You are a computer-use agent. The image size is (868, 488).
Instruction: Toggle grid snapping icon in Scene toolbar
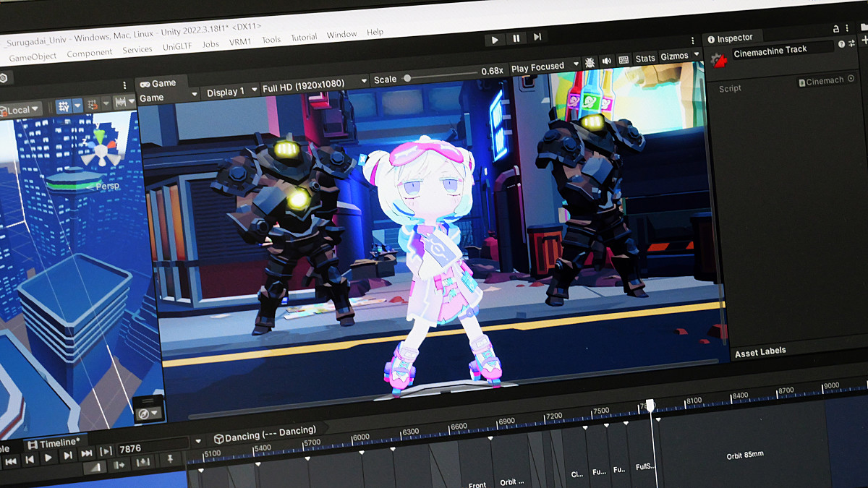64,106
